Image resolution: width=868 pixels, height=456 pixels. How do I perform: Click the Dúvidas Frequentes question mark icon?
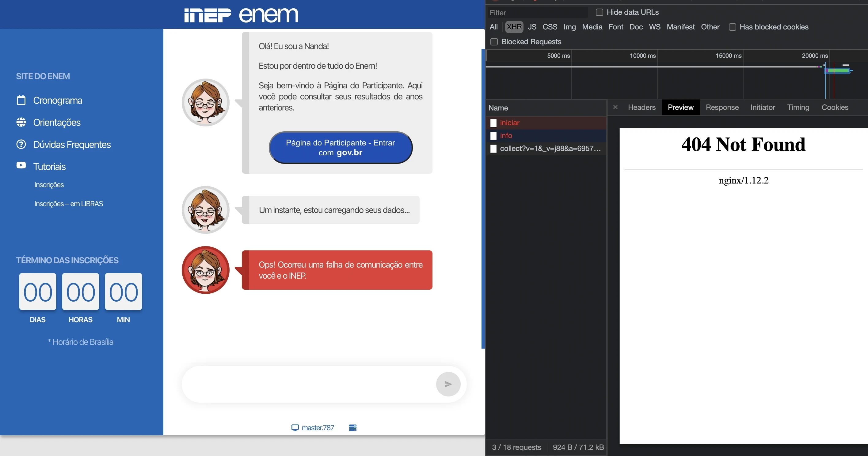coord(21,144)
